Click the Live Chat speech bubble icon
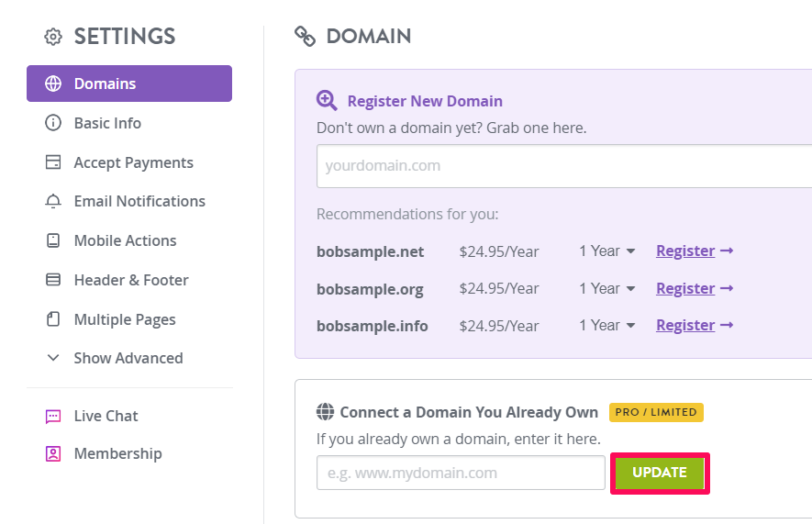 point(53,416)
